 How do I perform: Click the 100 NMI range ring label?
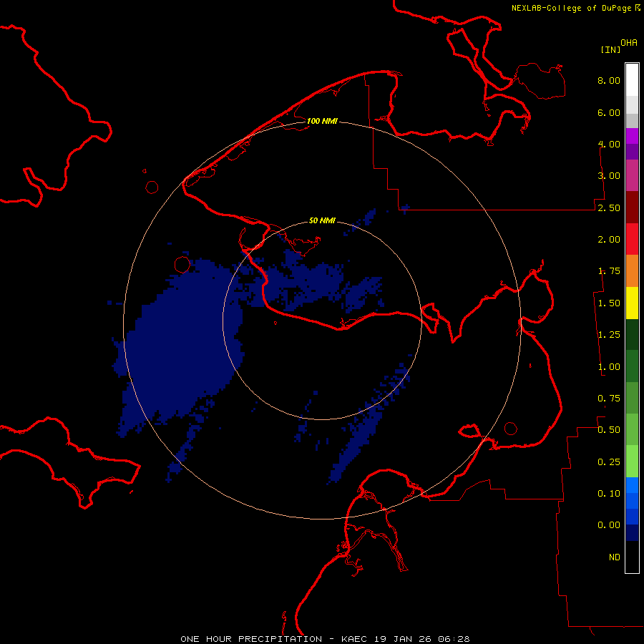click(x=322, y=121)
